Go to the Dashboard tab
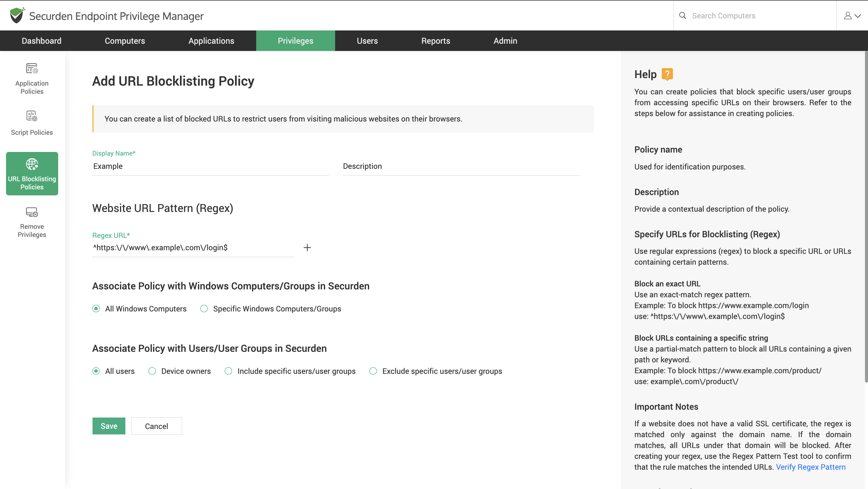This screenshot has height=489, width=868. (42, 41)
